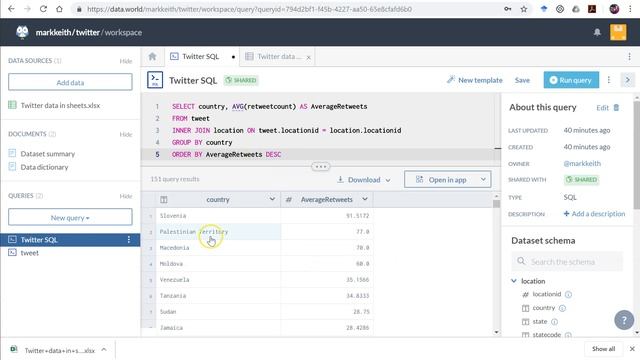640x360 pixels.
Task: Add a description to the query
Action: click(594, 213)
